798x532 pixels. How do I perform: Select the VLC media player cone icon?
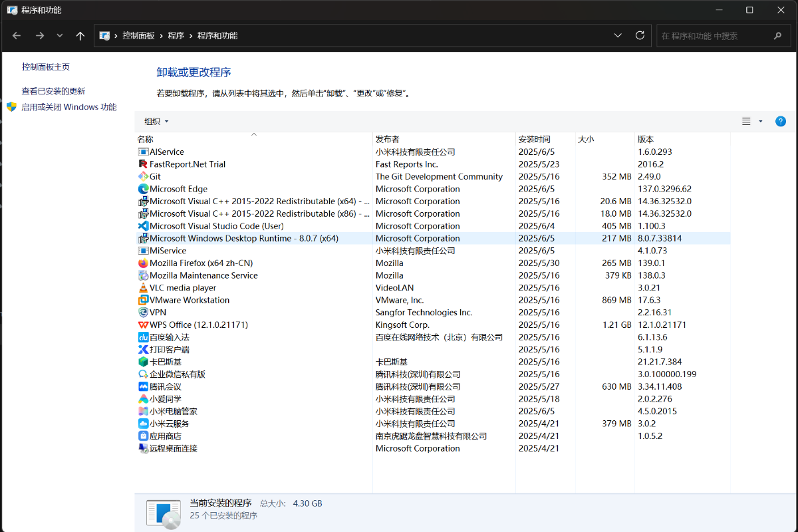click(143, 288)
